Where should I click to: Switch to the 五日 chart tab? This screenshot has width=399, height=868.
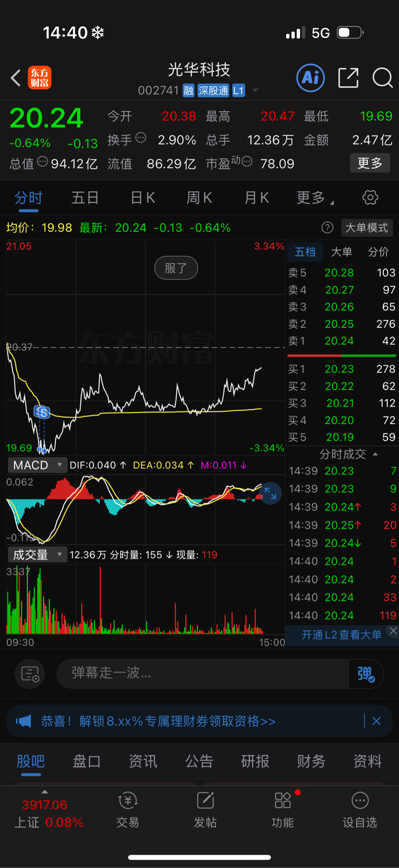click(x=85, y=198)
